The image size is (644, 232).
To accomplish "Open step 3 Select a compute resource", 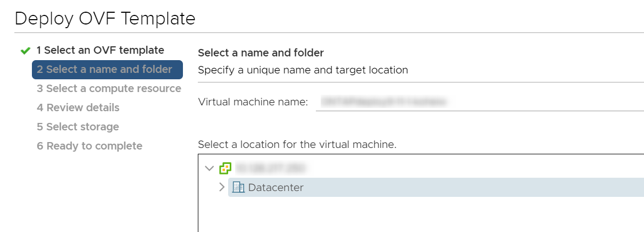I will coord(109,89).
